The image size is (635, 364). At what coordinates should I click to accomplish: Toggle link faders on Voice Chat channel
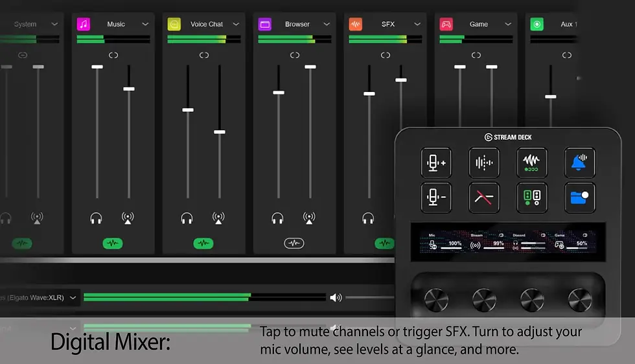pos(204,55)
